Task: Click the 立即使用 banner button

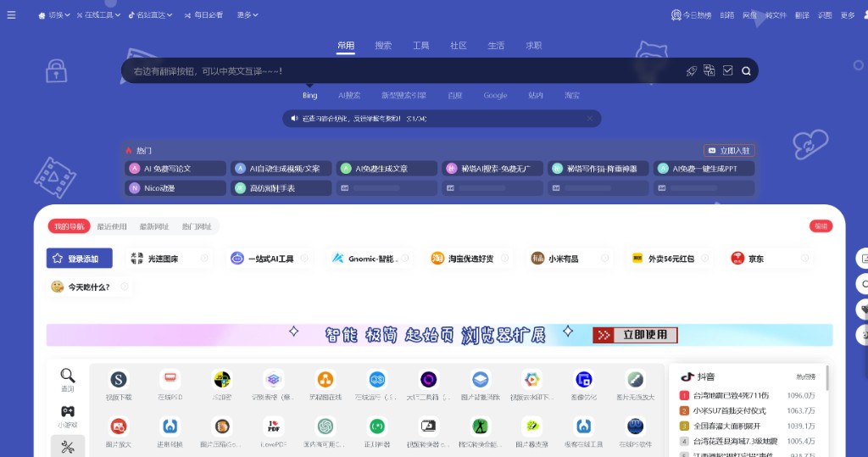Action: pos(635,335)
